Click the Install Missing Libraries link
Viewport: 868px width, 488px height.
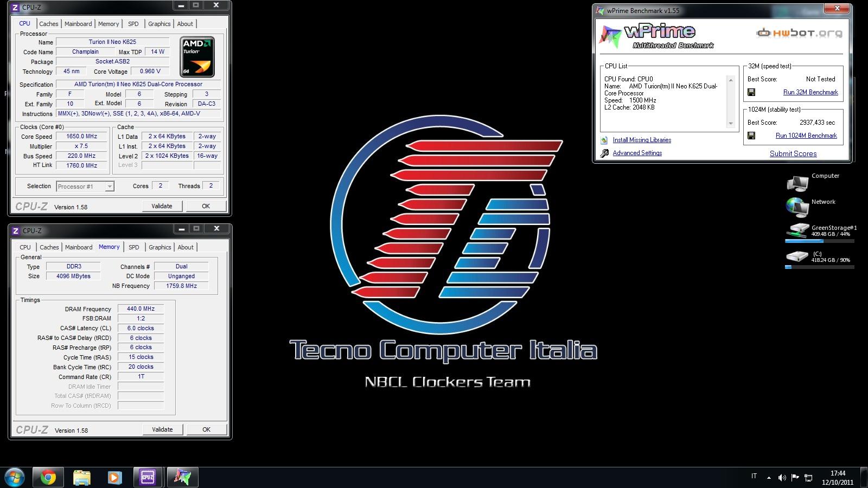click(642, 140)
